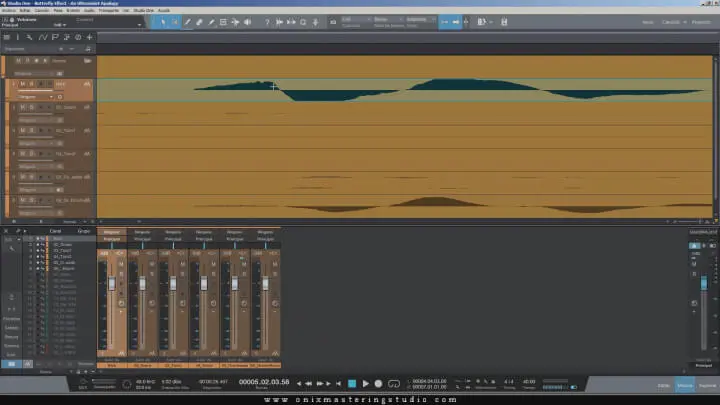
Task: Select the Eraser tool
Action: point(199,22)
